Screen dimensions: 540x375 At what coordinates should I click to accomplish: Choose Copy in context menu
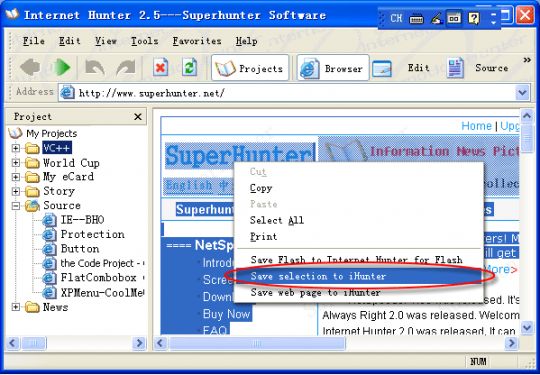point(261,188)
